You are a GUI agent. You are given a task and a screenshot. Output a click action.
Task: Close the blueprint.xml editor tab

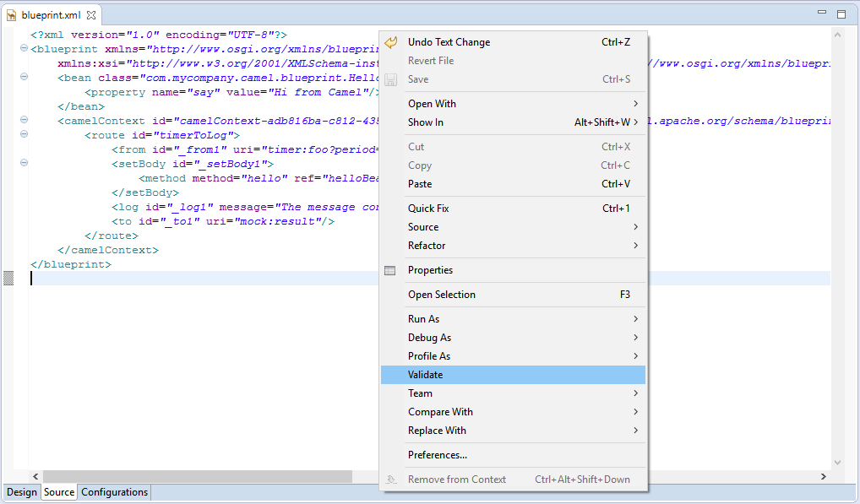coord(91,15)
